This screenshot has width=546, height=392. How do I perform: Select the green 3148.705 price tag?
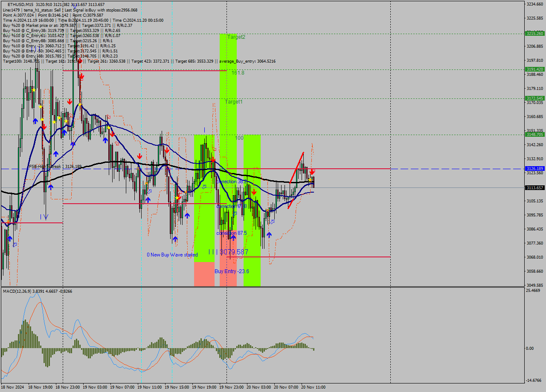[534, 134]
